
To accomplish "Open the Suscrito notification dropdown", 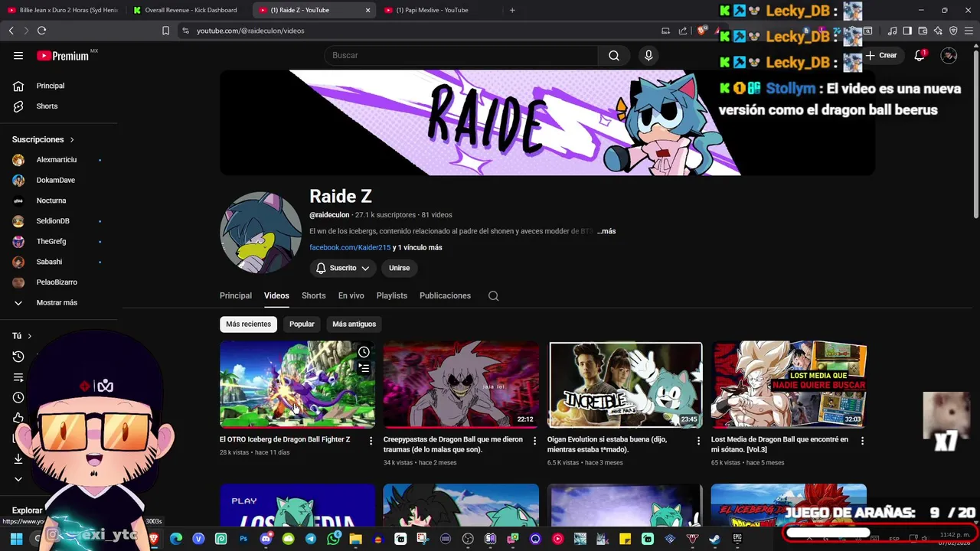I will click(x=343, y=268).
